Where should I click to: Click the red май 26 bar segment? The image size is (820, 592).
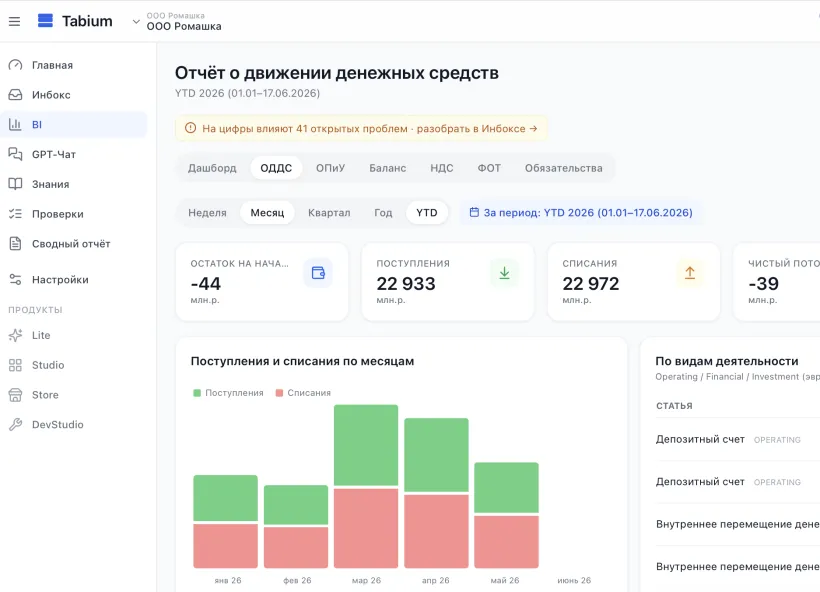point(506,542)
